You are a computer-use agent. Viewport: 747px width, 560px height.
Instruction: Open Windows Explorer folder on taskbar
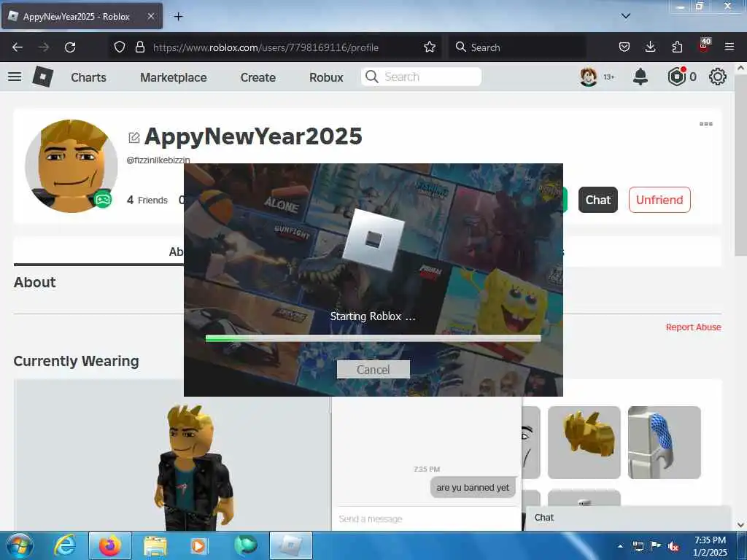(x=155, y=545)
